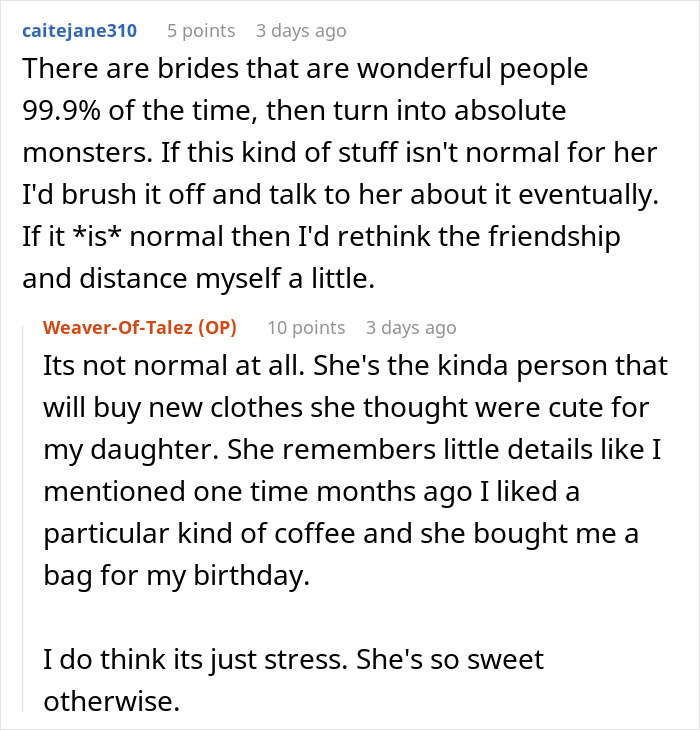Click the line starting "If it *is* normal"

[x=321, y=237]
